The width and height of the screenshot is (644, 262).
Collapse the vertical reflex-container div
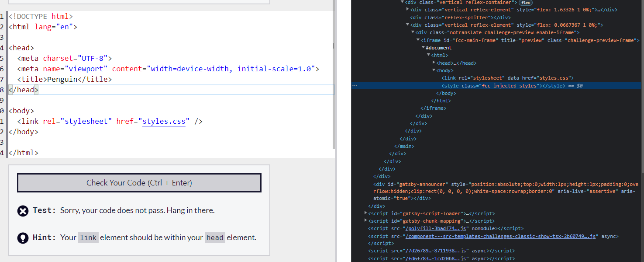pyautogui.click(x=403, y=2)
